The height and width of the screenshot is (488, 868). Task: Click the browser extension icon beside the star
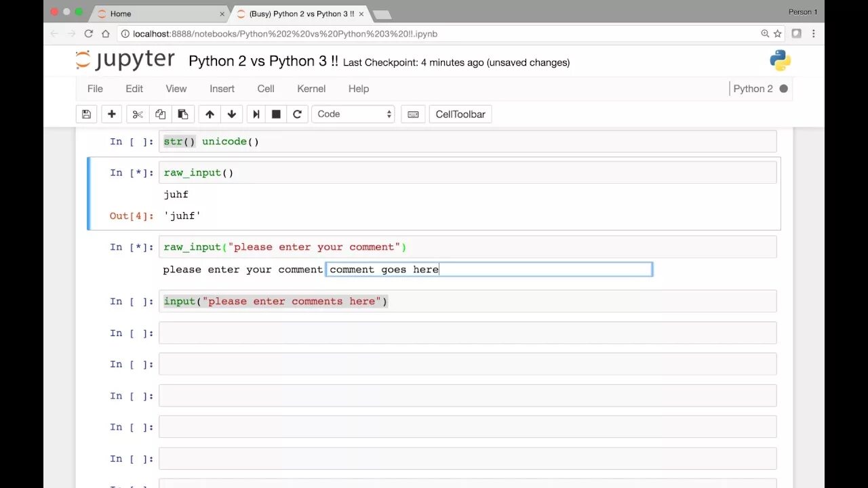click(796, 33)
